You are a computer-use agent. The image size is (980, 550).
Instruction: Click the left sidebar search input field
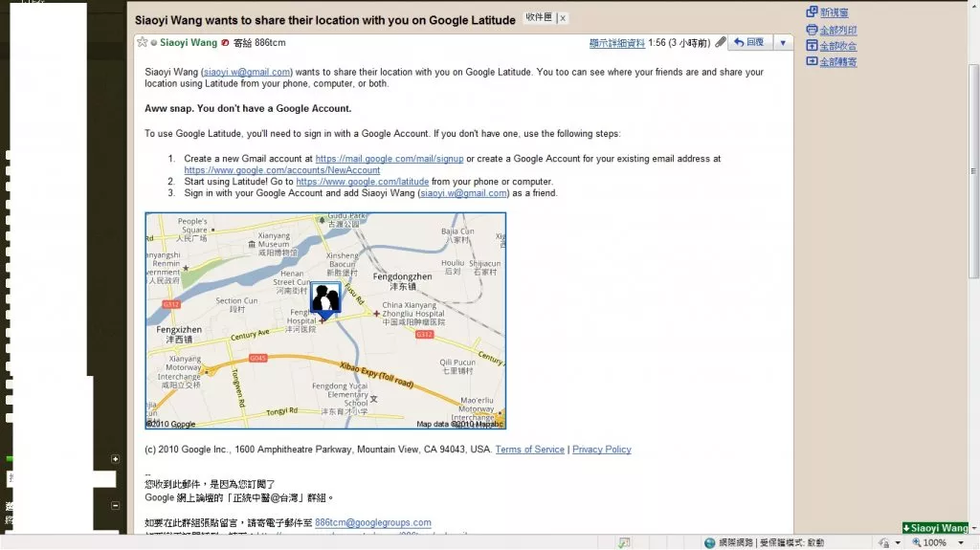click(61, 479)
